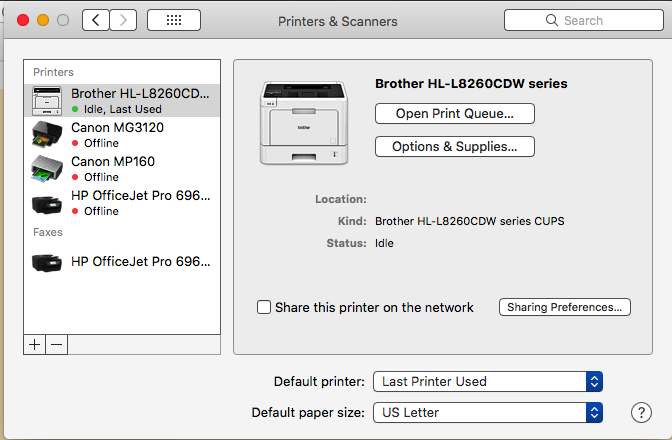Open the Default paper size dropdown
Screen dimensions: 672x440
point(488,413)
